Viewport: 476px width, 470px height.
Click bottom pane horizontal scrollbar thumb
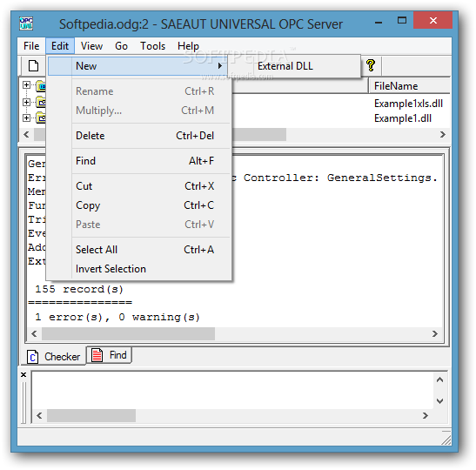(91, 415)
